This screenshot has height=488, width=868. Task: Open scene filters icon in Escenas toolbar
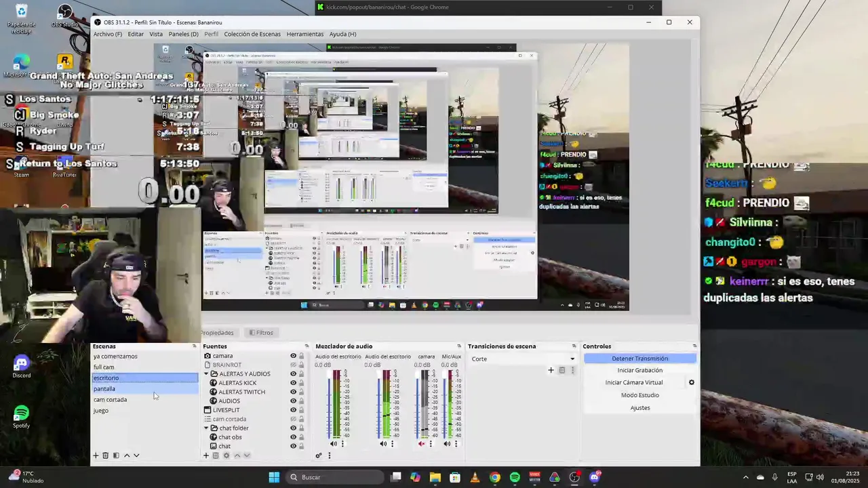[116, 455]
